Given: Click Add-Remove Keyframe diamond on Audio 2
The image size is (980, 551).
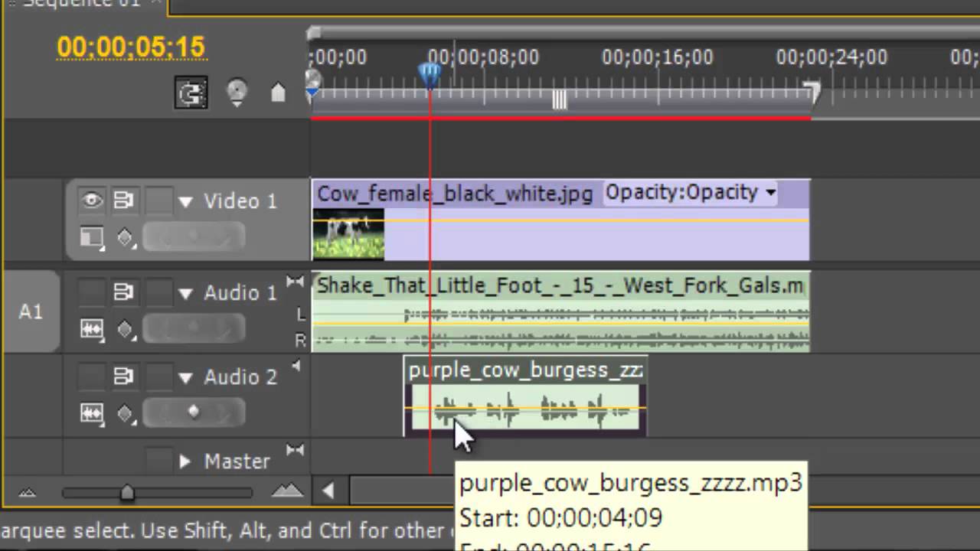Looking at the screenshot, I should click(x=194, y=412).
